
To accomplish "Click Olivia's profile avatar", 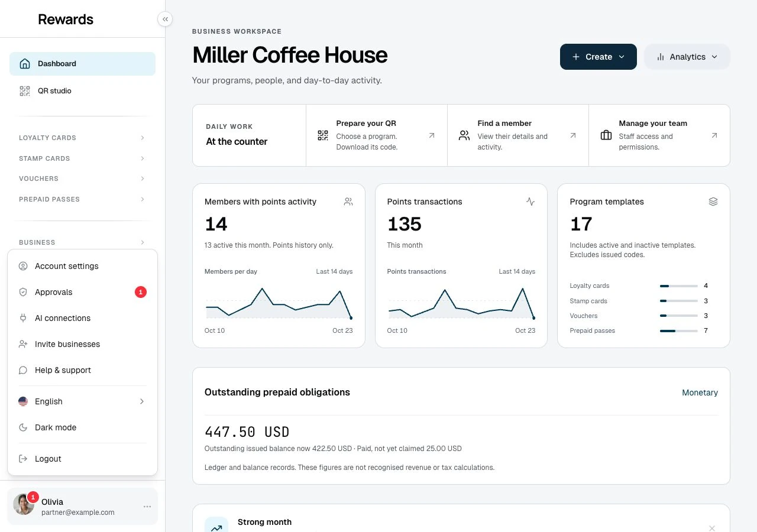I will pyautogui.click(x=24, y=504).
